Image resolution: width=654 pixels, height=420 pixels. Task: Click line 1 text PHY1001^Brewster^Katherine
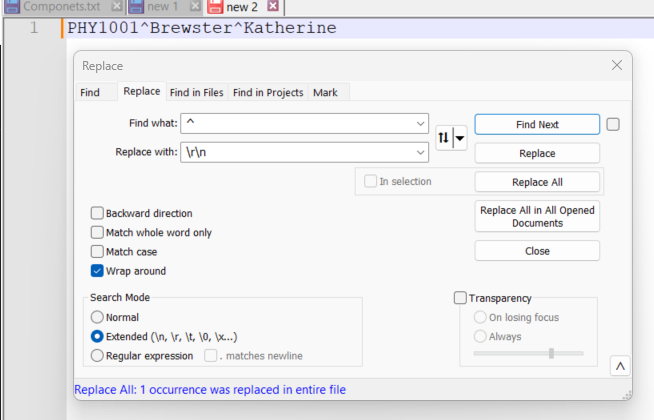pos(202,28)
